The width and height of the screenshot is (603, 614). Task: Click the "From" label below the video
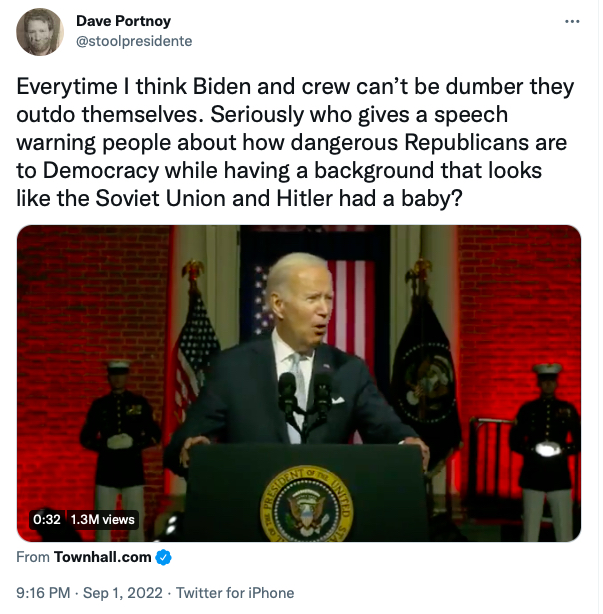click(33, 556)
